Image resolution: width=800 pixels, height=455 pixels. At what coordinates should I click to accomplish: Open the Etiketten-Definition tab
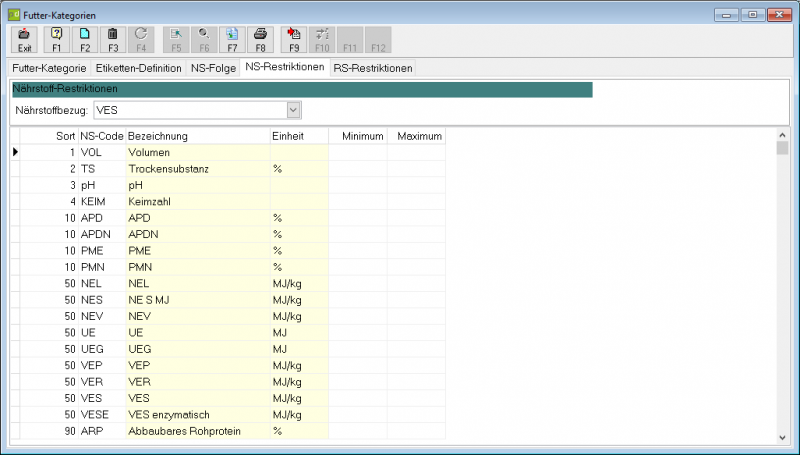(139, 68)
